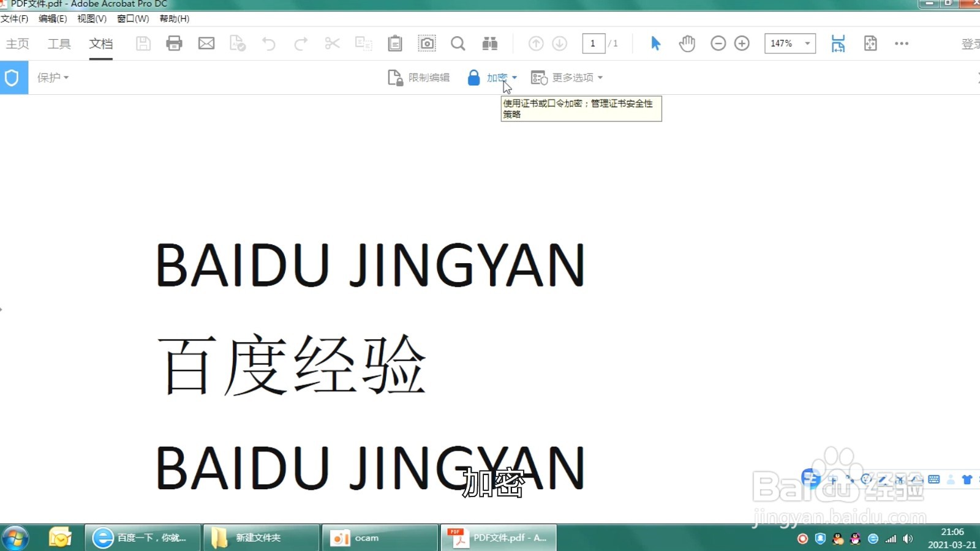Click the file-with-checkmark toolbar icon

click(x=238, y=43)
